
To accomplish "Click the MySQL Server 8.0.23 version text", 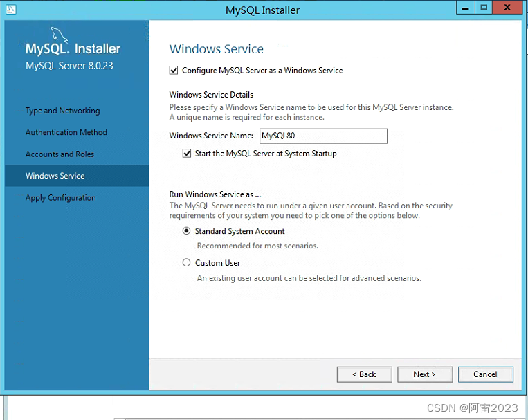I will coord(69,66).
